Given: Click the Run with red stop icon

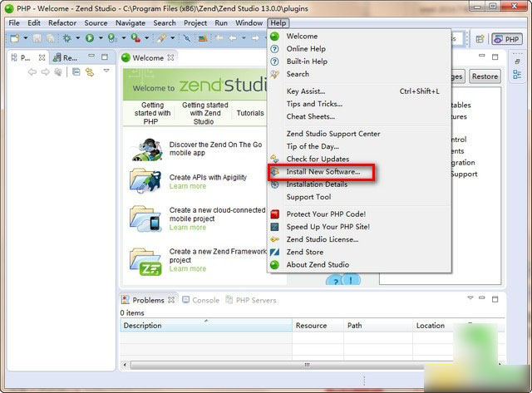Looking at the screenshot, I should click(135, 38).
